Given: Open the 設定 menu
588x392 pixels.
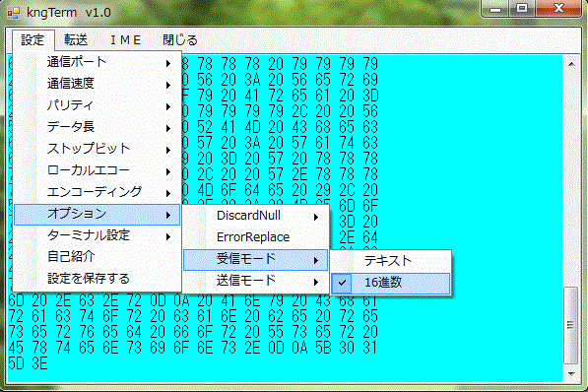Looking at the screenshot, I should [33, 39].
